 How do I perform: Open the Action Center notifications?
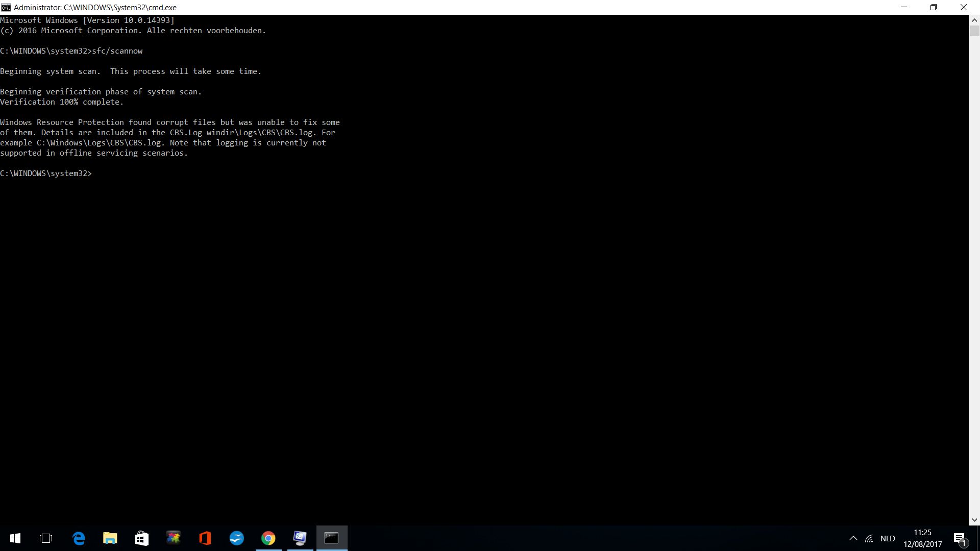point(960,539)
